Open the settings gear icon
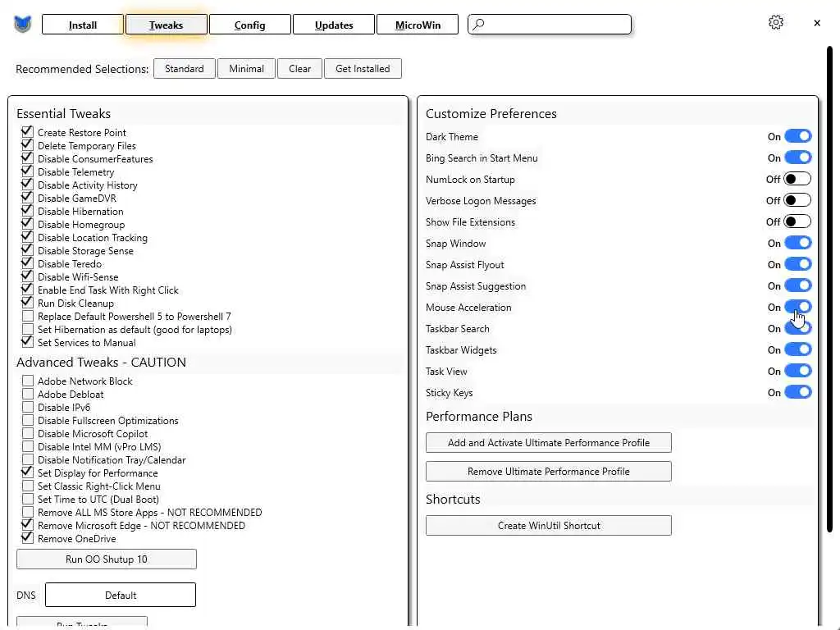Screen dimensions: 840x630 (776, 22)
